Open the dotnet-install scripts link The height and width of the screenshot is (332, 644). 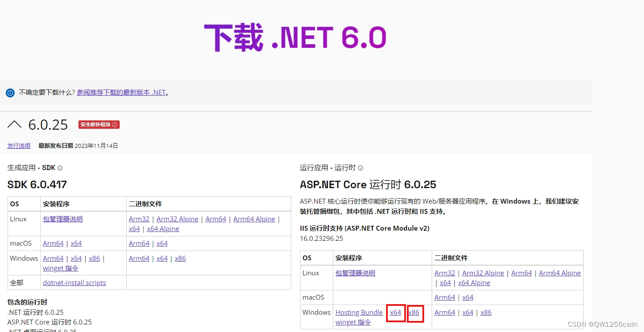click(x=74, y=282)
